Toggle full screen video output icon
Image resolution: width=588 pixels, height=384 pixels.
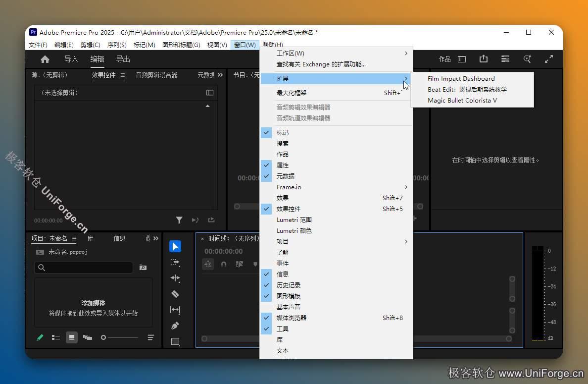(549, 59)
